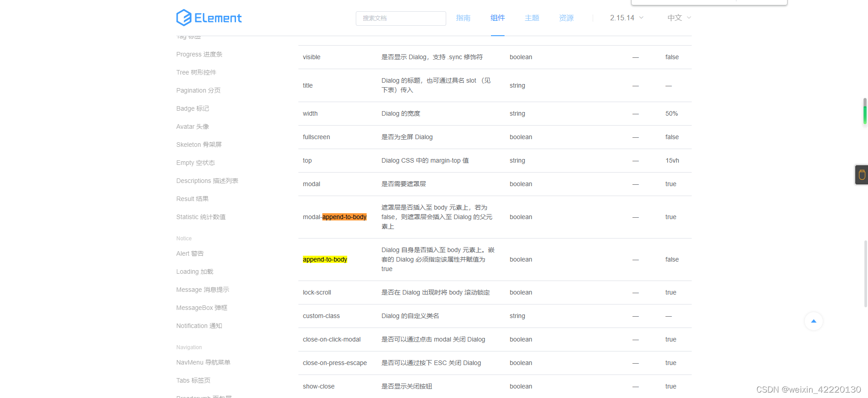Open the 资源 resources nav item
Image resolution: width=868 pixels, height=398 pixels.
click(x=566, y=18)
